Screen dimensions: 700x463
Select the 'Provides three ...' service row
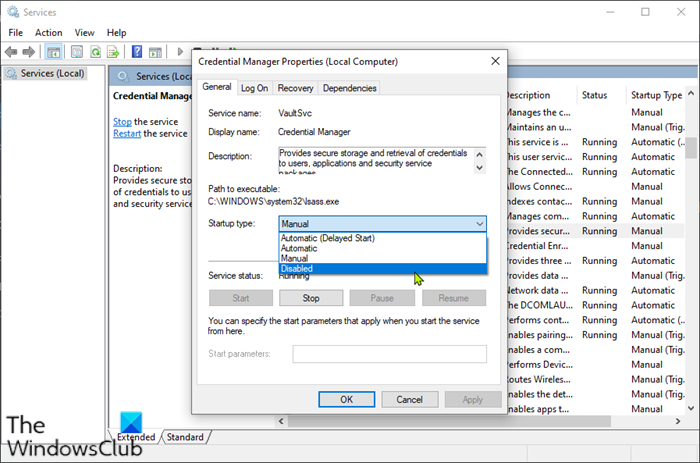tap(596, 261)
